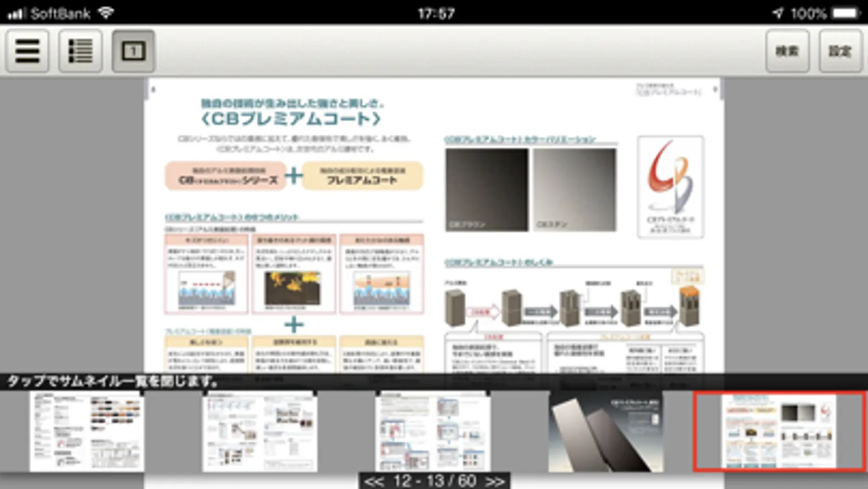Toggle the single-page thumbnail view button
The height and width of the screenshot is (489, 868).
(134, 51)
